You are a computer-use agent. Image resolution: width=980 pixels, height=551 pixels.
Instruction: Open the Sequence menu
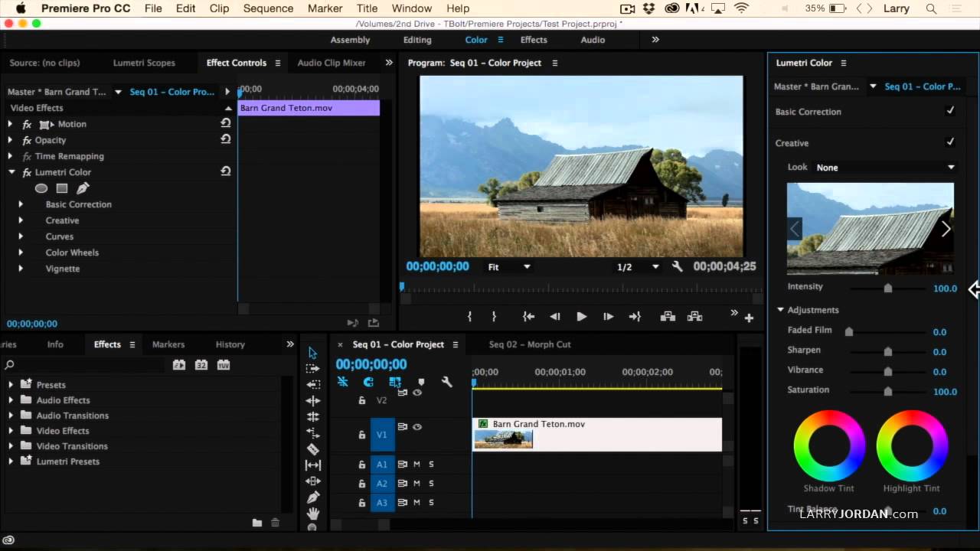(x=268, y=8)
